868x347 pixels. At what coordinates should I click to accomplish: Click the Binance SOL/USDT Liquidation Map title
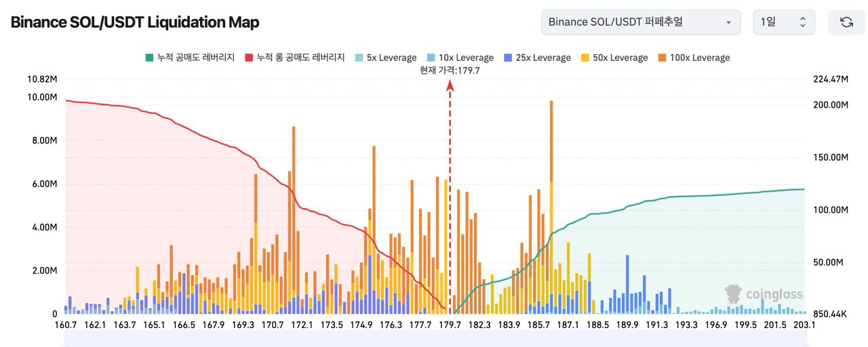[x=135, y=22]
